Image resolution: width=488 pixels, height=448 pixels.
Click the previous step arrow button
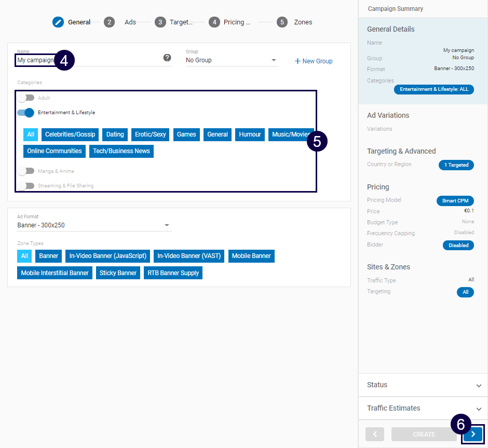(375, 434)
